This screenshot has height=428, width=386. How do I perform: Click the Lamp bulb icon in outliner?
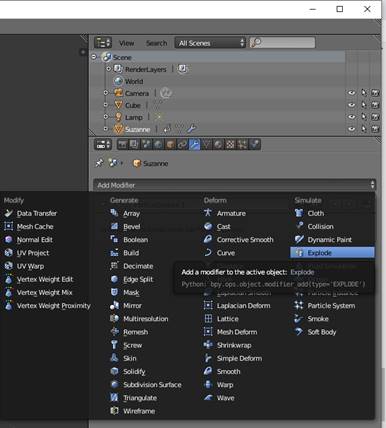point(118,117)
